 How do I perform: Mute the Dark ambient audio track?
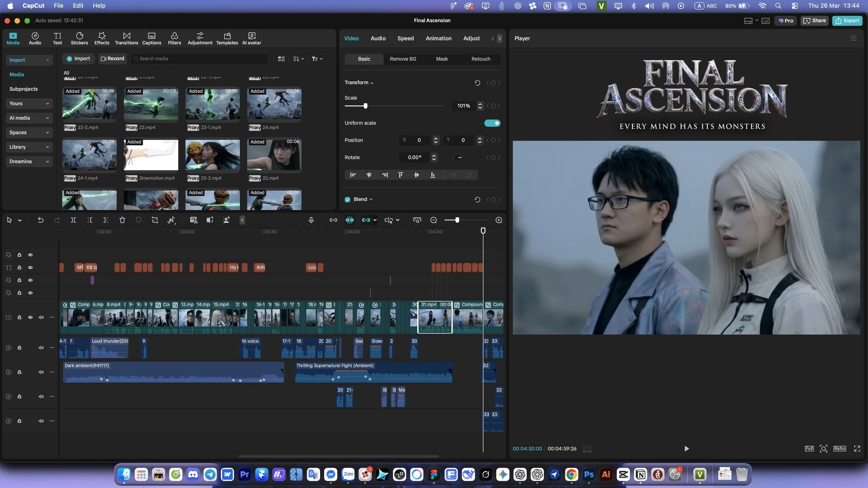[x=41, y=372]
